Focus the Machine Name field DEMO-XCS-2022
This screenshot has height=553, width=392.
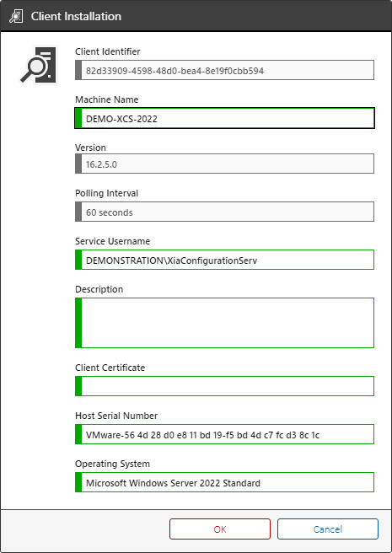(x=224, y=118)
